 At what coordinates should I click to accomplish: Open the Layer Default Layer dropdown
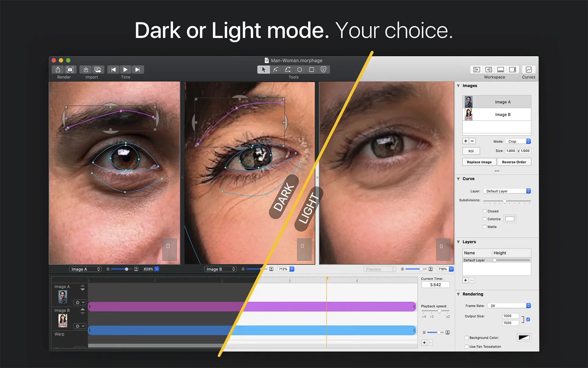pos(507,191)
